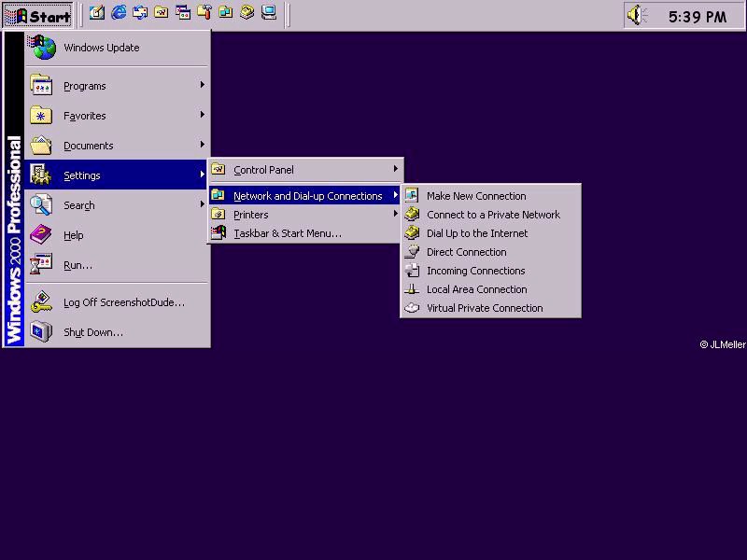
Task: Expand Documents submenu arrow
Action: (x=203, y=145)
